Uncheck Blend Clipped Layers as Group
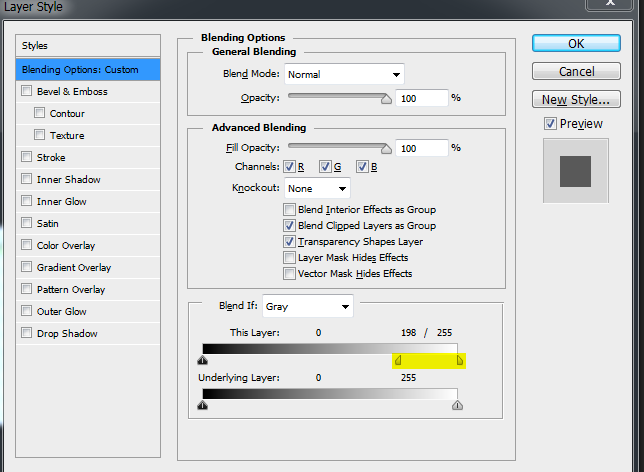 click(289, 226)
